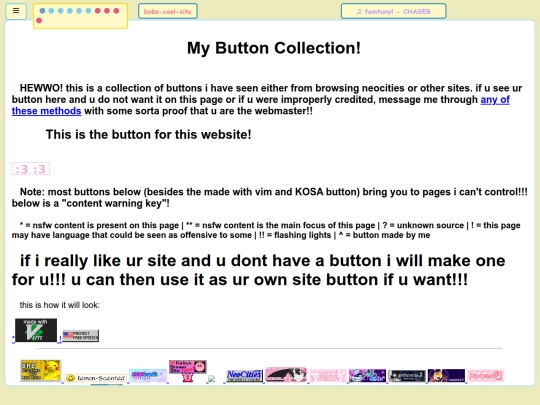Open the yellow Pikachu site button

[41, 370]
